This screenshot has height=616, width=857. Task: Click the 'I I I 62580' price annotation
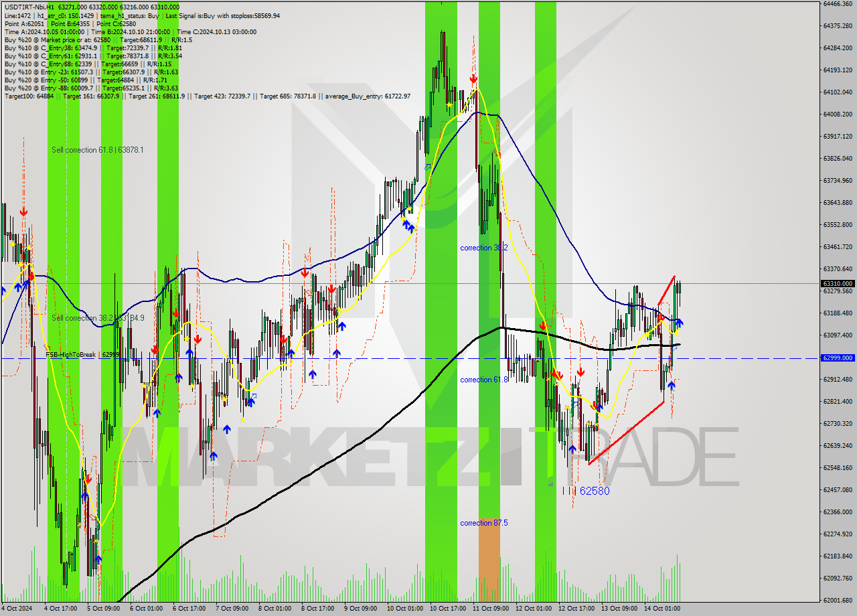coord(586,491)
